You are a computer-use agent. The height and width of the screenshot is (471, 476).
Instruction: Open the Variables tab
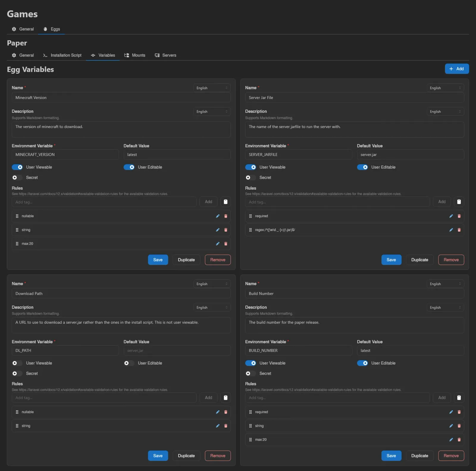coord(103,55)
